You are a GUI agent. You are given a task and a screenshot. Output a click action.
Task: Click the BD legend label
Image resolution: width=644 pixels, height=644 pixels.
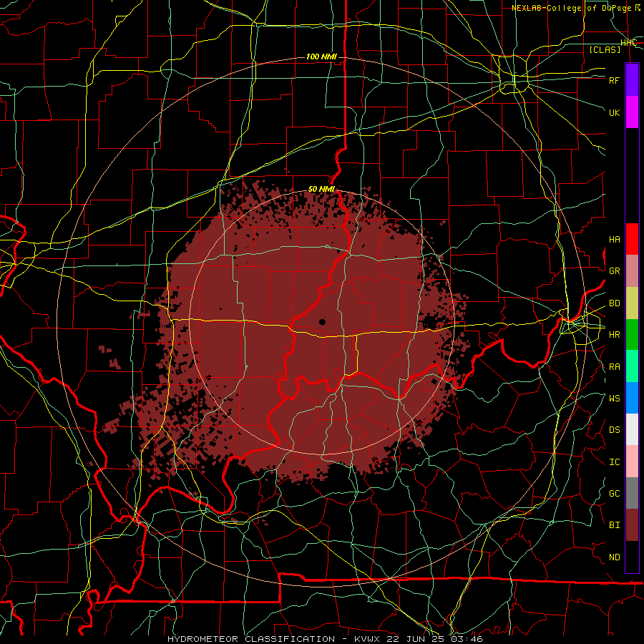click(614, 303)
